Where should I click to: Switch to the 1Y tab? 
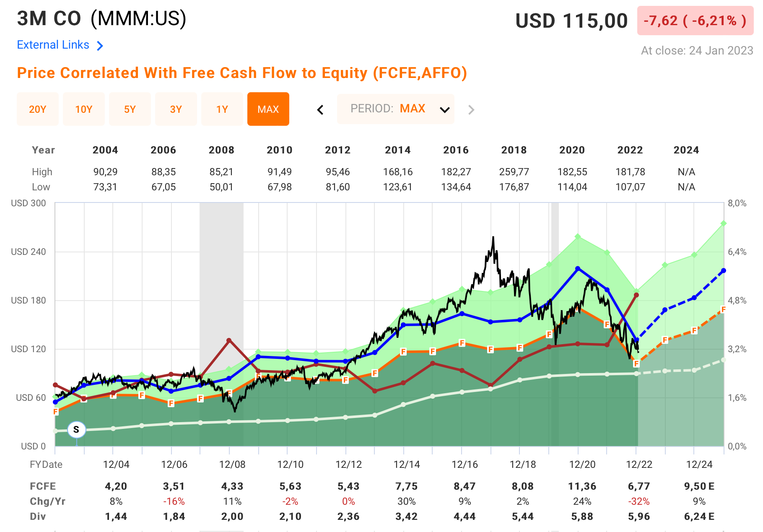click(222, 109)
